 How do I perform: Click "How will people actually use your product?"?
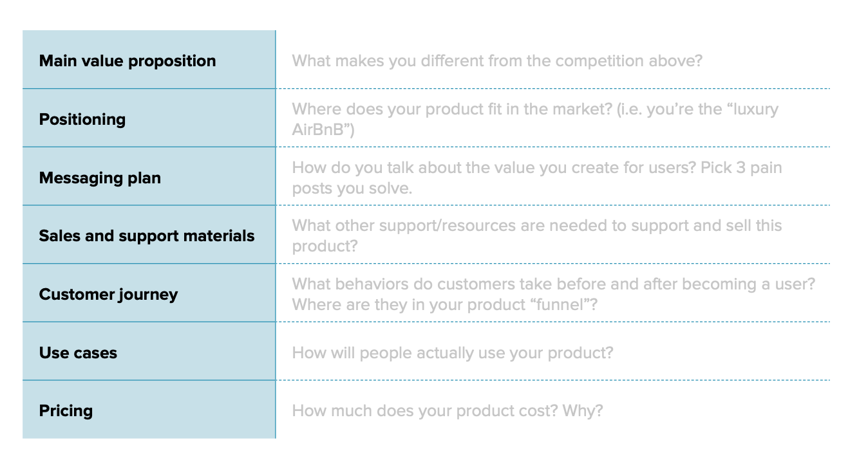pos(453,353)
